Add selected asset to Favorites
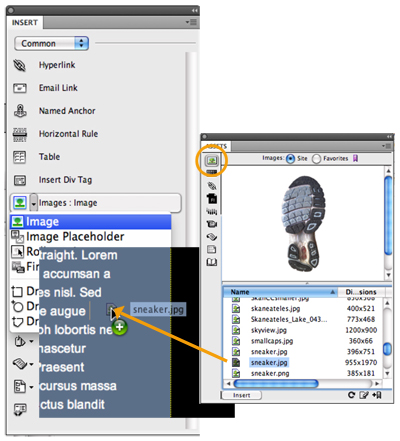 [x=377, y=395]
